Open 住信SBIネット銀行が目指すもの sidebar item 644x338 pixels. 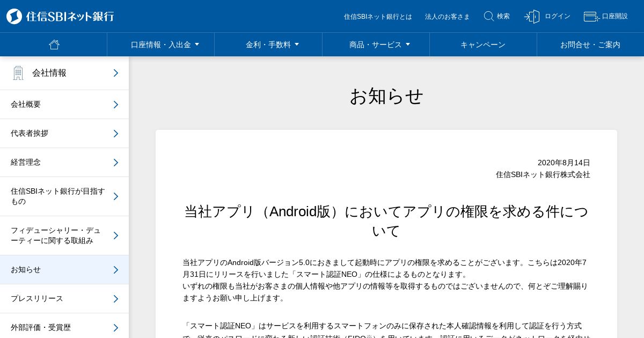point(64,196)
